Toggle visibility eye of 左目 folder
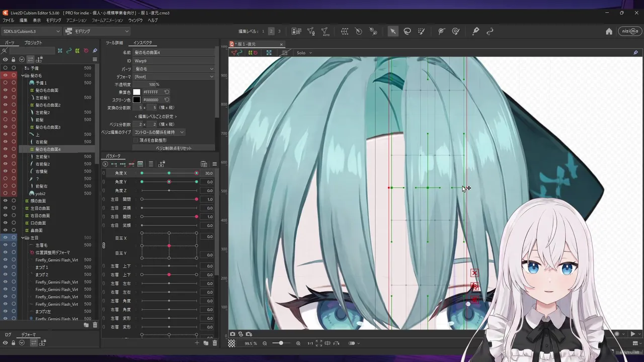This screenshot has height=362, width=644. pos(6,238)
